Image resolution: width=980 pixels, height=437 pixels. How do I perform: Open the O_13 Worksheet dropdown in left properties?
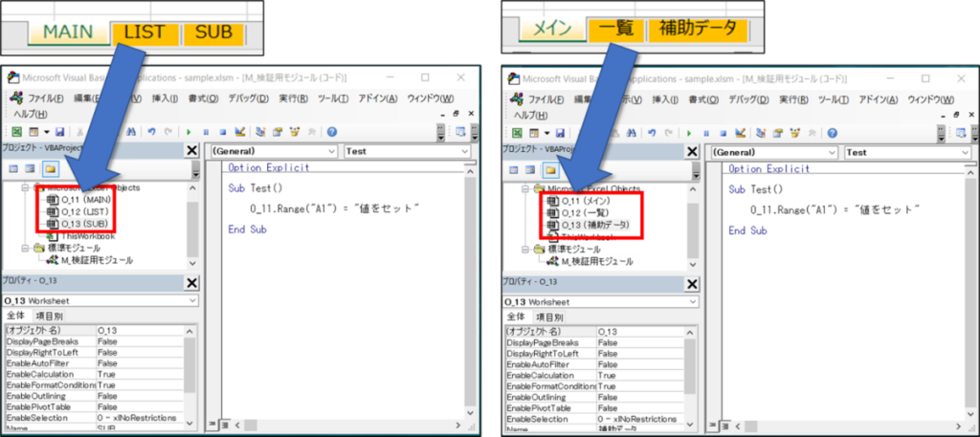(99, 300)
